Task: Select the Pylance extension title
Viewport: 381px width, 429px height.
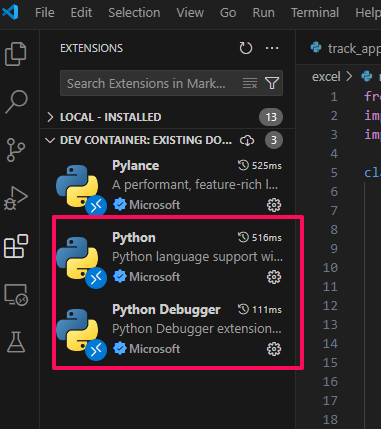Action: tap(135, 166)
